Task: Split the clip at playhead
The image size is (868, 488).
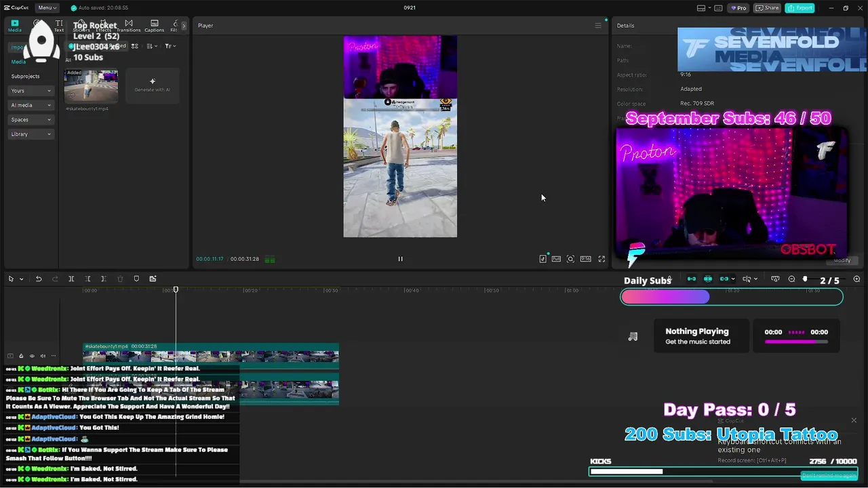Action: pyautogui.click(x=71, y=279)
